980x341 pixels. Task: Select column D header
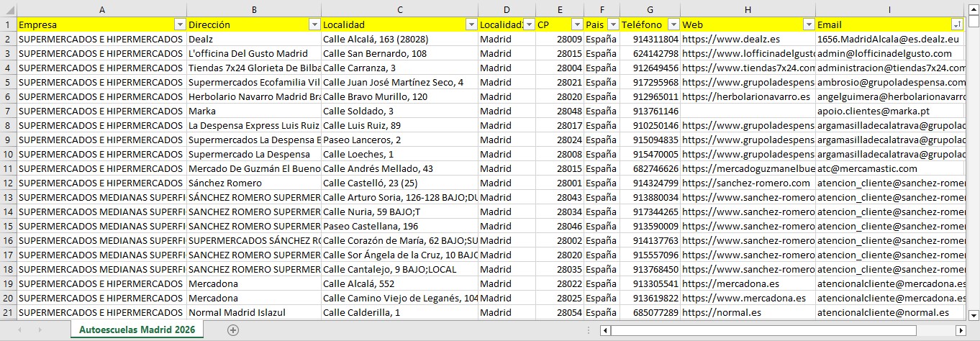coord(507,9)
